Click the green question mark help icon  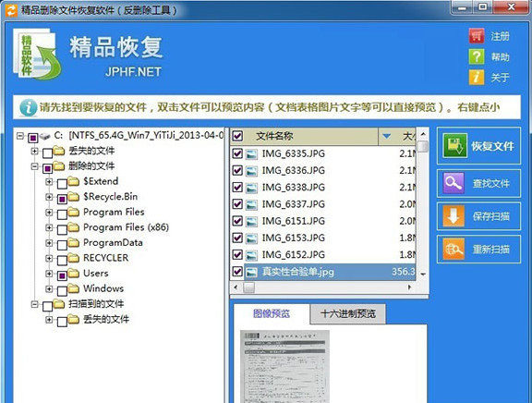point(477,56)
